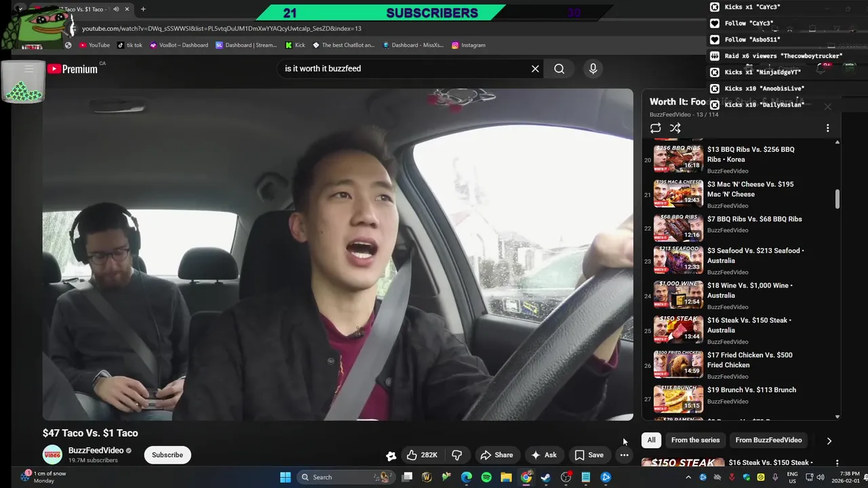This screenshot has width=868, height=488.
Task: Click the microphone tray icon
Action: click(775, 477)
